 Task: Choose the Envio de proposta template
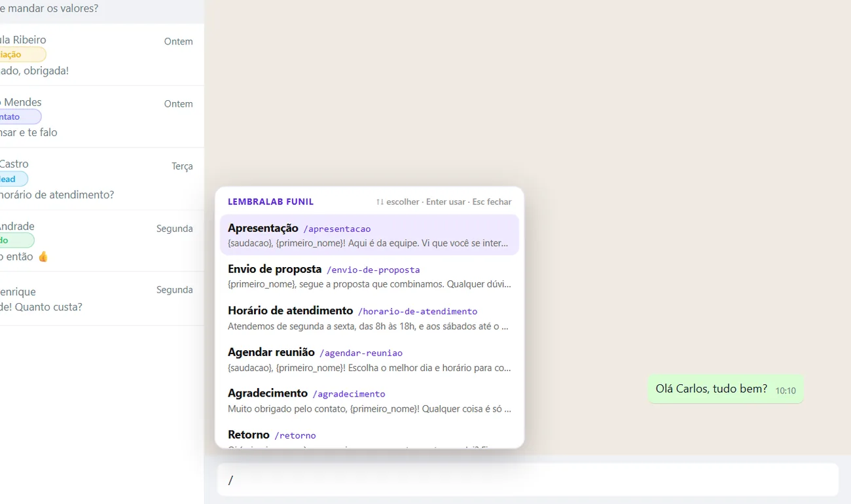coord(369,276)
